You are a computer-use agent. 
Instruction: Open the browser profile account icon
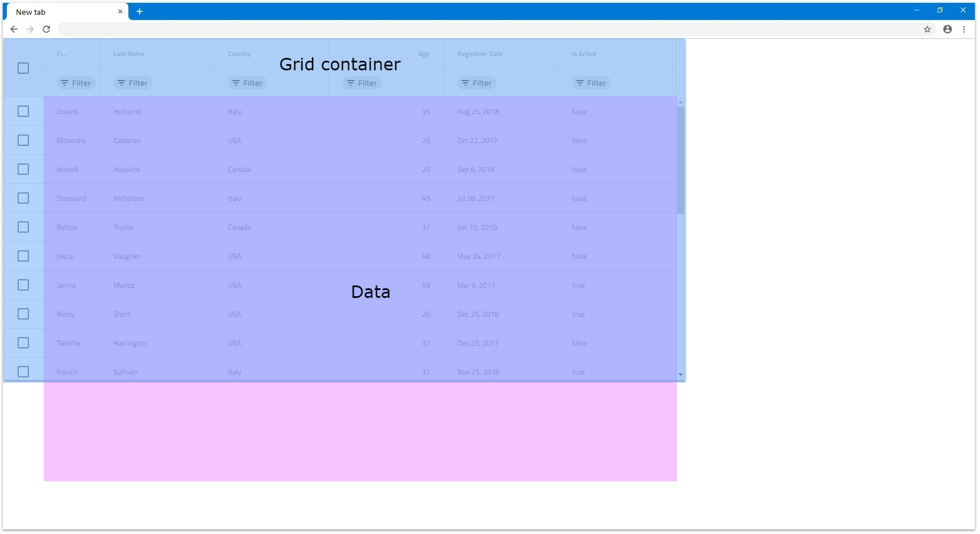(947, 29)
